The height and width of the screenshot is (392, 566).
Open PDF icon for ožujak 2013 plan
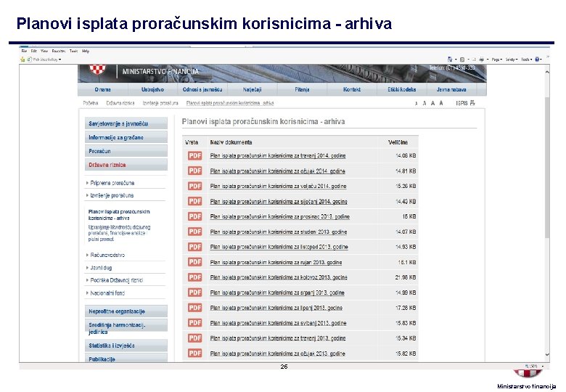point(194,353)
